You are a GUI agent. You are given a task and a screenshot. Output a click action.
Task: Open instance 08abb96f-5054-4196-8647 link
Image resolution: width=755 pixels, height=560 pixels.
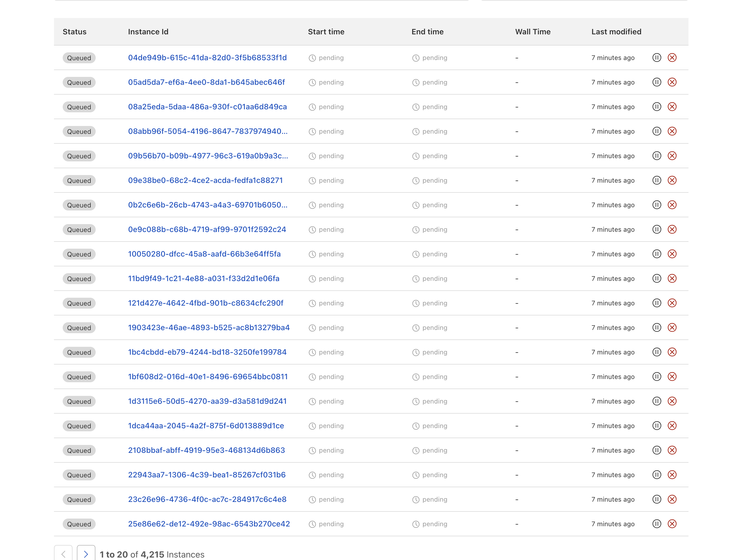pos(207,131)
